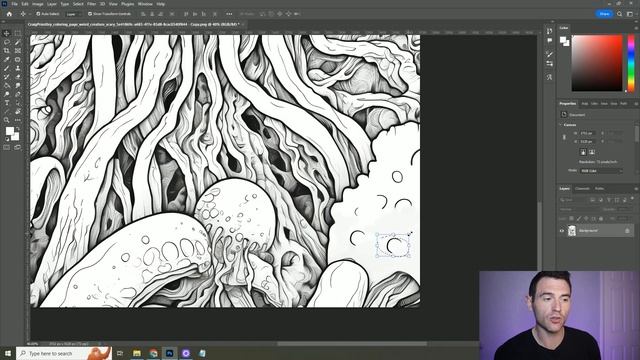Close the open document tab

pyautogui.click(x=243, y=24)
